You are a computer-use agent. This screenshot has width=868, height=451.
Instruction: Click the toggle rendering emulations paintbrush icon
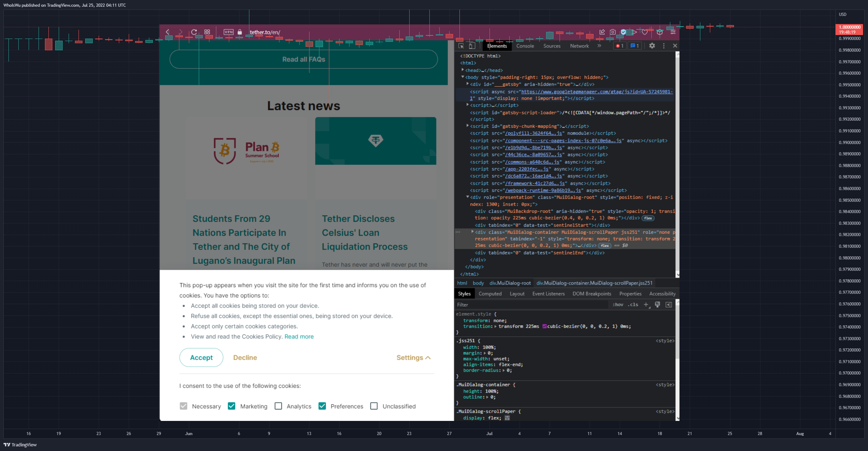[x=658, y=305]
